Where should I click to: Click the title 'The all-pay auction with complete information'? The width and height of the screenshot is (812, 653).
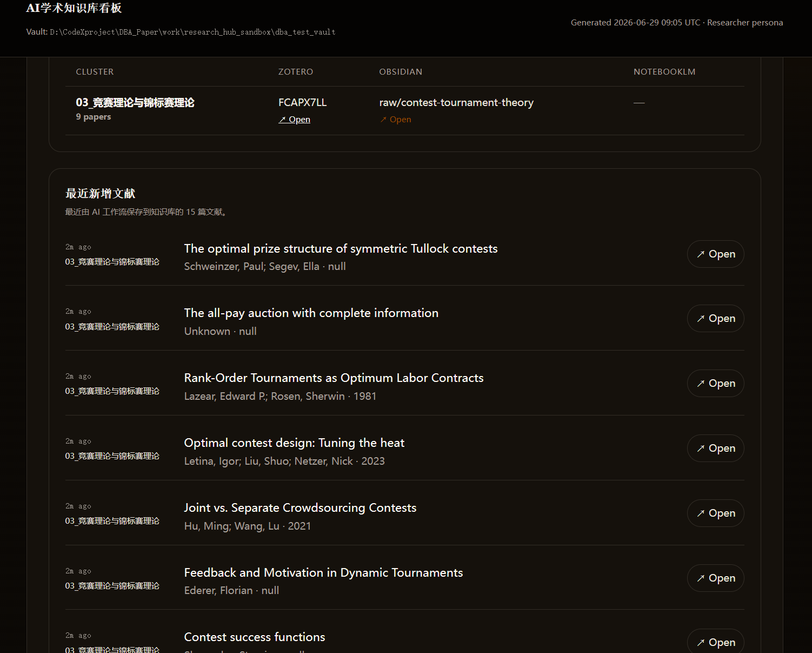tap(311, 313)
